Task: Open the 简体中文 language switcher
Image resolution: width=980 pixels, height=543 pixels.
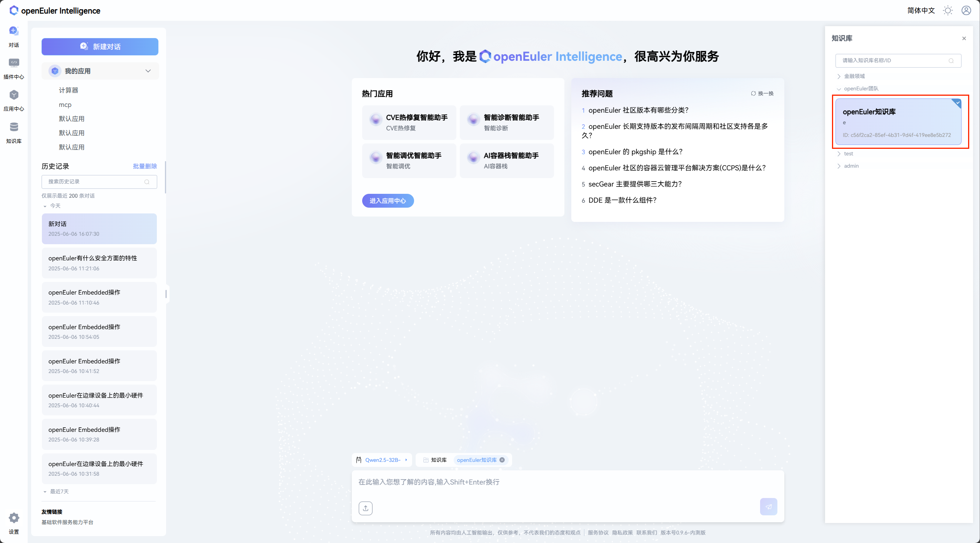Action: coord(921,10)
